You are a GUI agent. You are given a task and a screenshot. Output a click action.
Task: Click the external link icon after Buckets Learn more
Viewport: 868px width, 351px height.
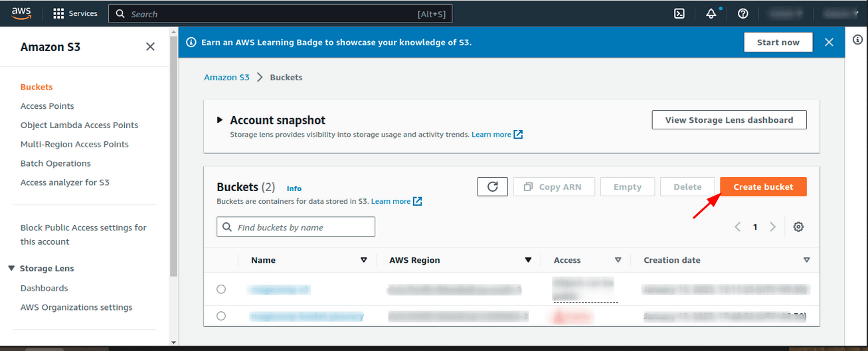(x=417, y=202)
